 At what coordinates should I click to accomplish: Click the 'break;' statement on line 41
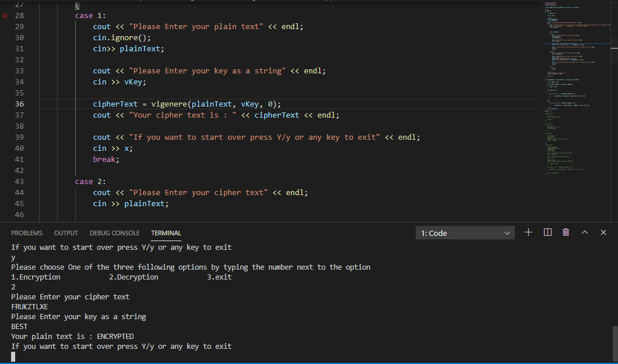[106, 160]
